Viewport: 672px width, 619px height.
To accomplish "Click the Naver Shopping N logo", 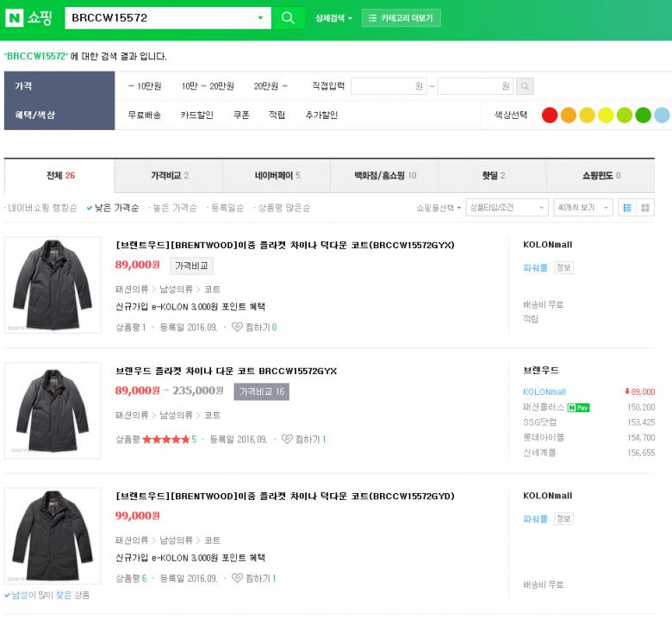I will click(15, 18).
